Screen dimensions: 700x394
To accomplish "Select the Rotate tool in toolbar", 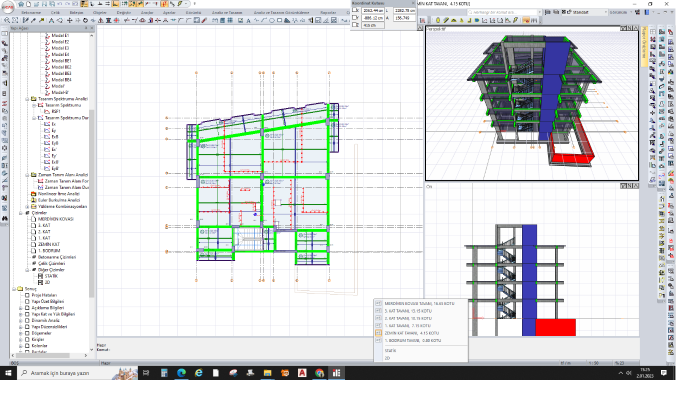I will pos(85,20).
